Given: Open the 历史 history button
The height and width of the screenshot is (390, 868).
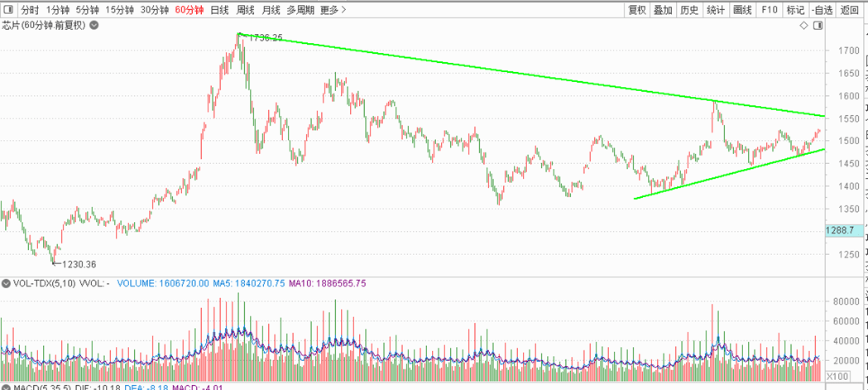Looking at the screenshot, I should (x=689, y=9).
